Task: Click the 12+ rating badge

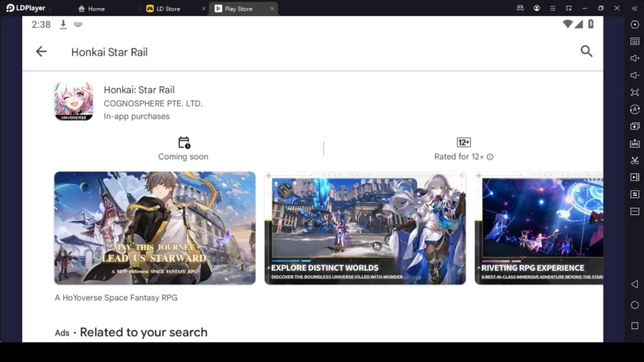Action: [464, 143]
